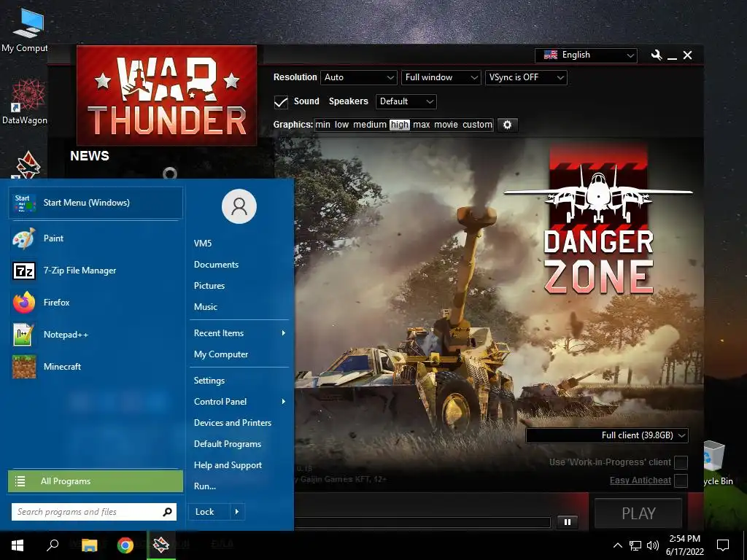Open Start Menu (Windows) entry

[x=96, y=203]
